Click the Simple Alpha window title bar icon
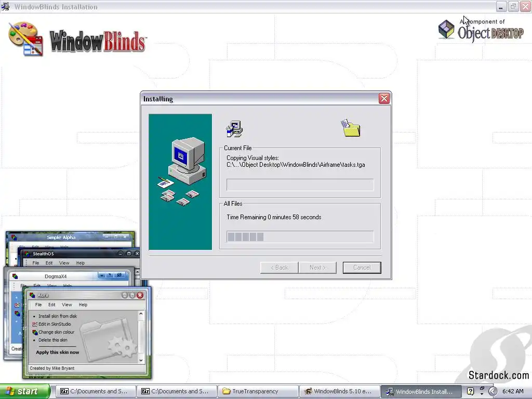The height and width of the screenshot is (399, 532). (x=14, y=237)
